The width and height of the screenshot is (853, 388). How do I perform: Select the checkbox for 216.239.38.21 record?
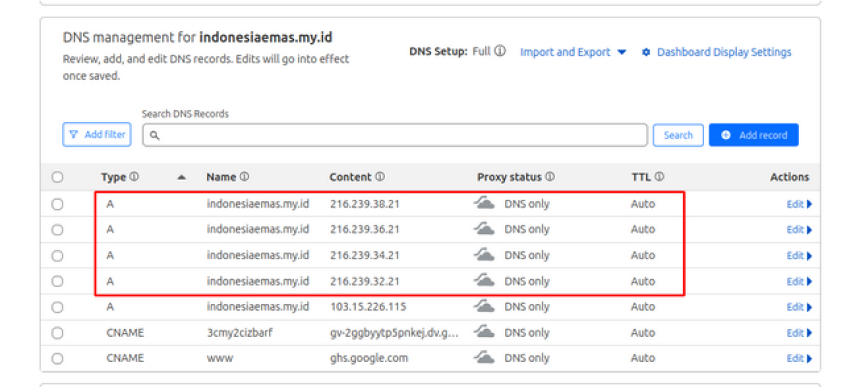[57, 204]
